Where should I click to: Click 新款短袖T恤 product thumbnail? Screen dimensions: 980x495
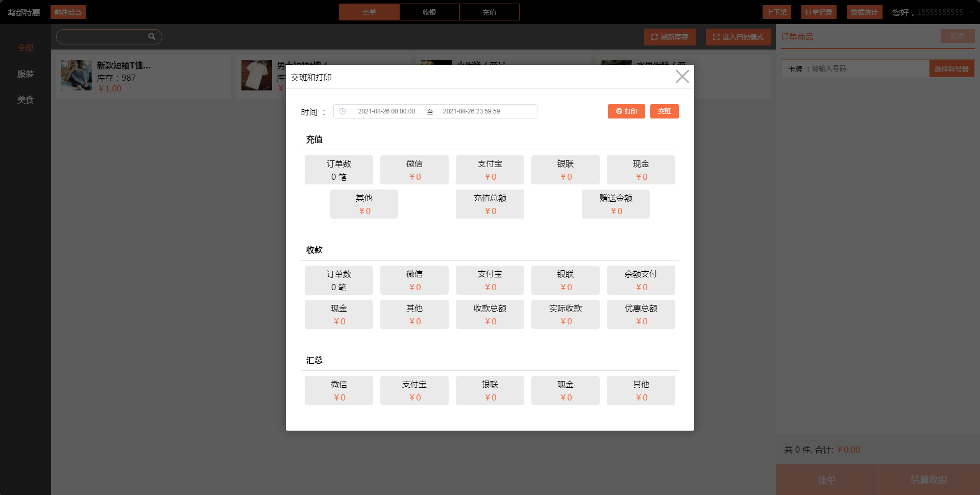[77, 75]
